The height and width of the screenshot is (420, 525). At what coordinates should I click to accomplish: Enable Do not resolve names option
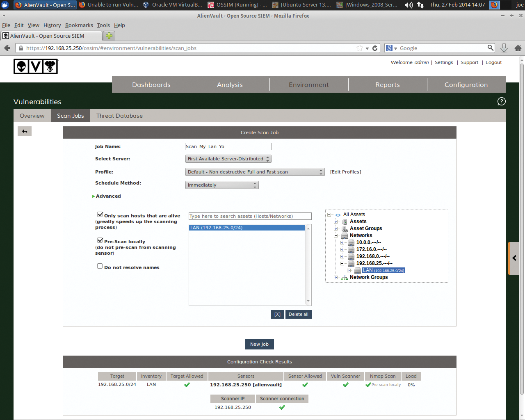tap(100, 266)
